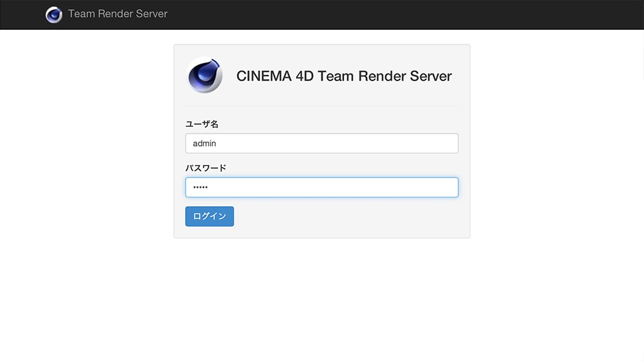Click the Cinema 4D logo in navbar

pos(54,15)
